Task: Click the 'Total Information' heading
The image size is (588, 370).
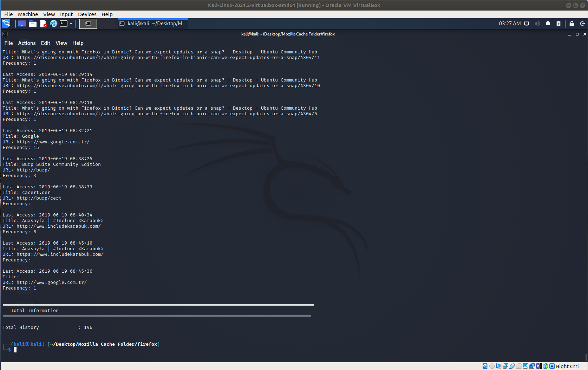Action: click(x=35, y=311)
